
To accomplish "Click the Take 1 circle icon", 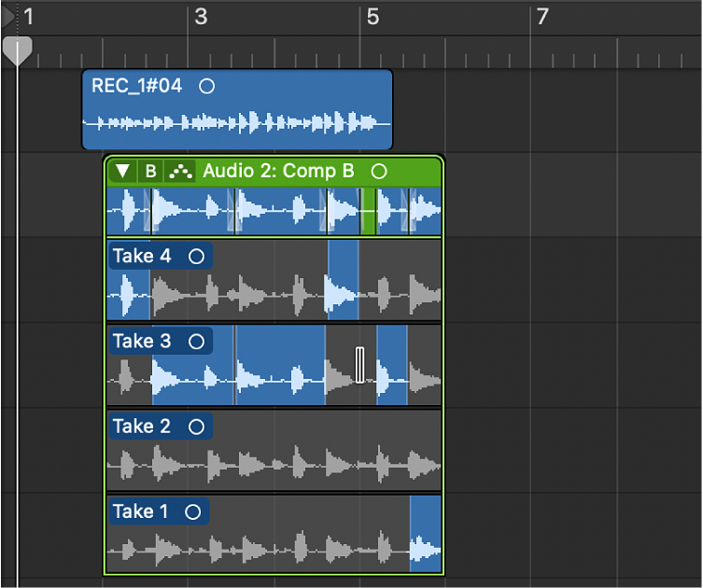I will (192, 511).
